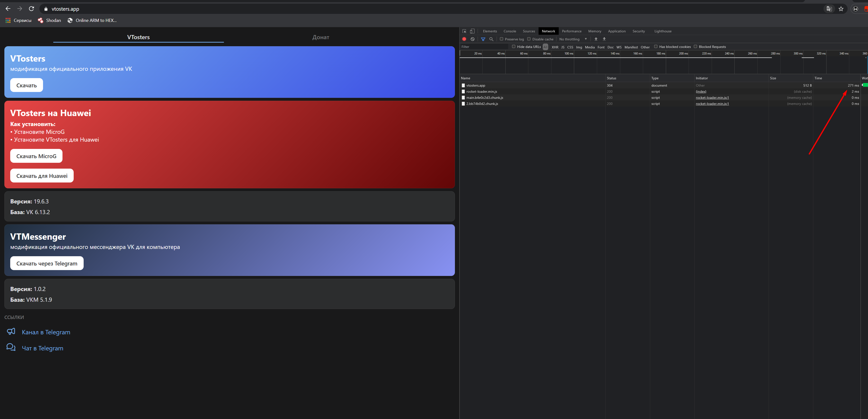Screen dimensions: 868x419
Task: Open the Console tab
Action: pyautogui.click(x=510, y=31)
